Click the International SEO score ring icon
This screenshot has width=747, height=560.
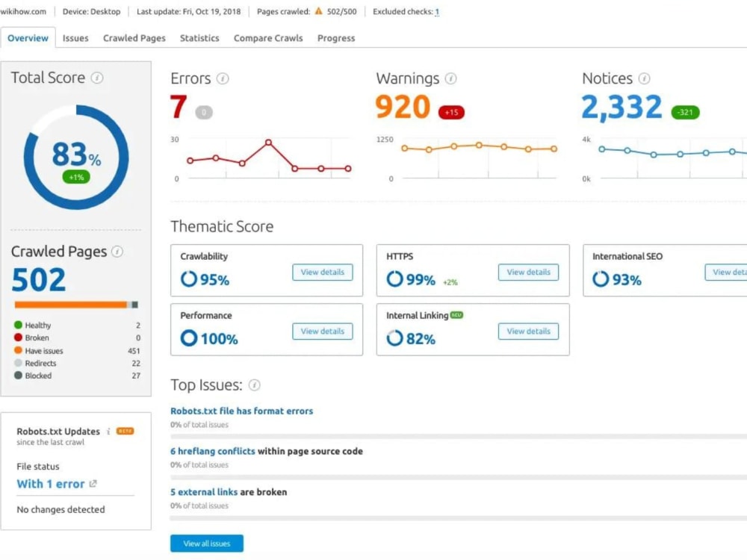pyautogui.click(x=601, y=279)
